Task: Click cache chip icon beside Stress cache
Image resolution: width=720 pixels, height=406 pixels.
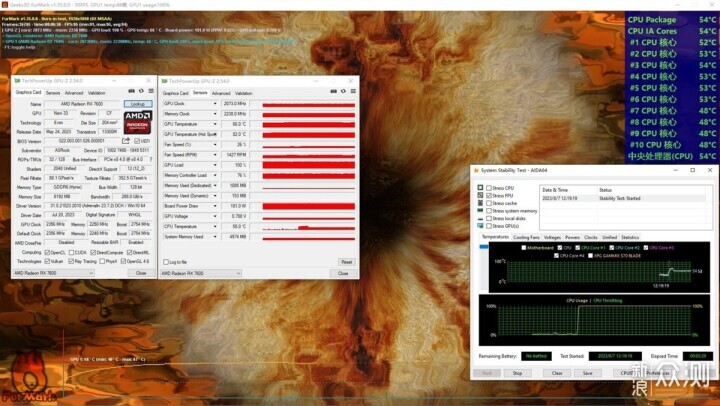Action: click(x=480, y=203)
